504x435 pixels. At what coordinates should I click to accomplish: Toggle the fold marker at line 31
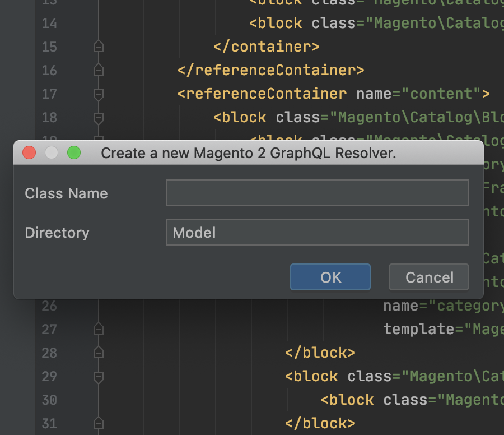(99, 423)
